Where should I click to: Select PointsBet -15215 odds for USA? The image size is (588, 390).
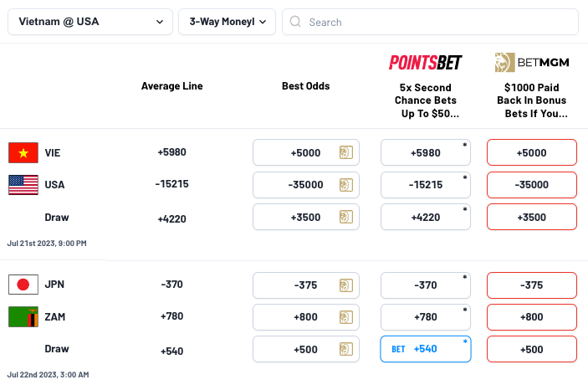tap(426, 185)
